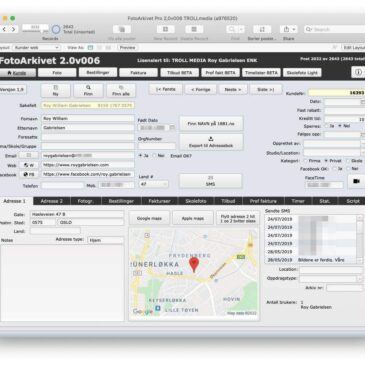Click the Delete Record toolbar icon
Viewport: 365px width, 365px height.
(x=194, y=29)
